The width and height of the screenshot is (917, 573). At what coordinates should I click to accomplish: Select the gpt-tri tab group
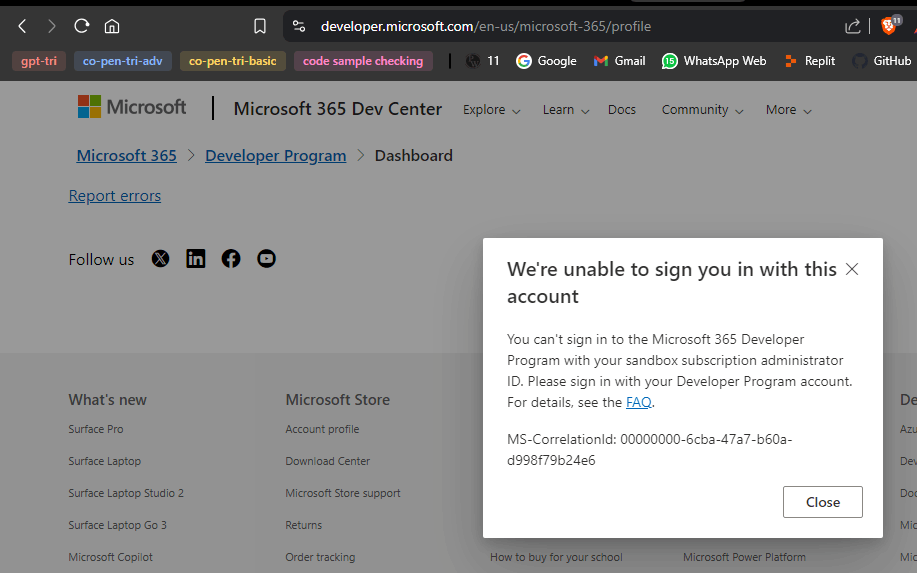click(39, 61)
